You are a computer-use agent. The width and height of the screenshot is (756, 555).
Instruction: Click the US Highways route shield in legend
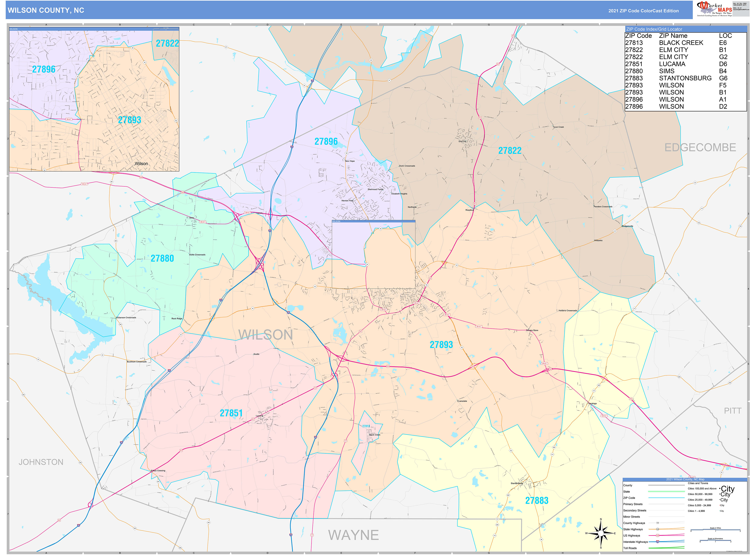(x=658, y=536)
